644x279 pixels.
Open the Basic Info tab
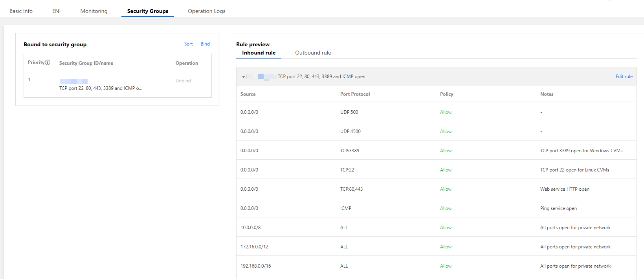click(21, 11)
